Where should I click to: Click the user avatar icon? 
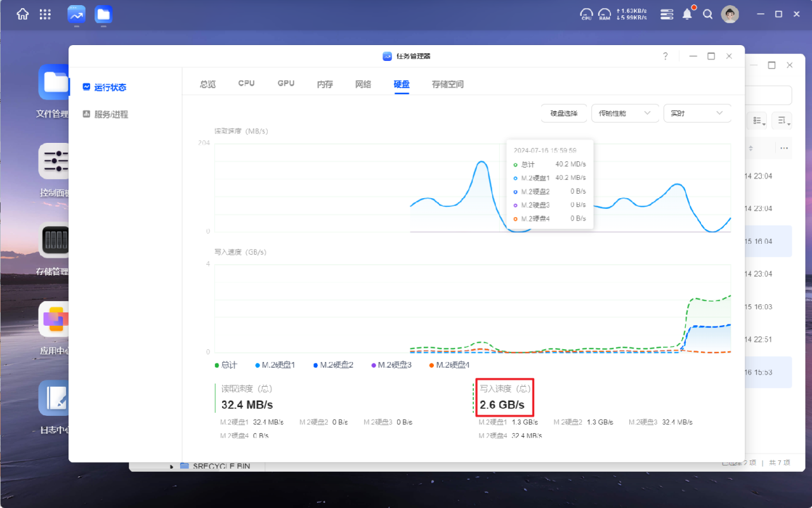730,14
